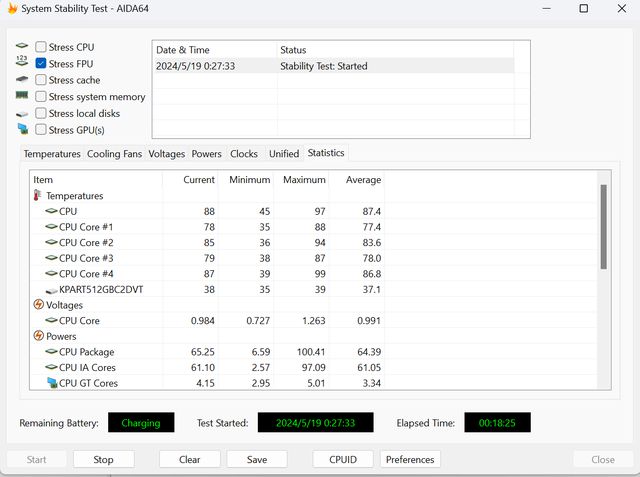Screen dimensions: 640x477
Task: Click the statistics list vertical scrollbar
Action: point(603,227)
